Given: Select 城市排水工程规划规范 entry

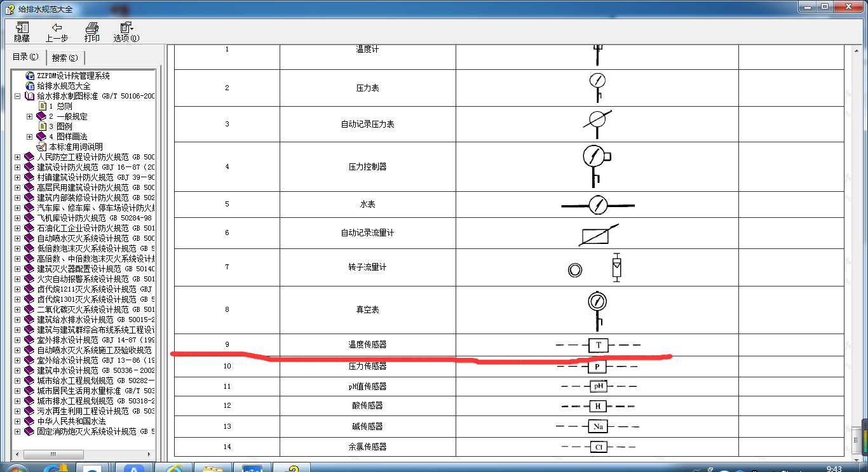Looking at the screenshot, I should [x=96, y=401].
